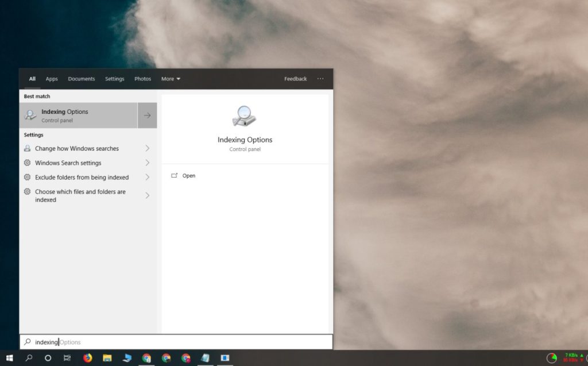This screenshot has width=588, height=366.
Task: Open File Explorer from the taskbar
Action: pyautogui.click(x=107, y=359)
